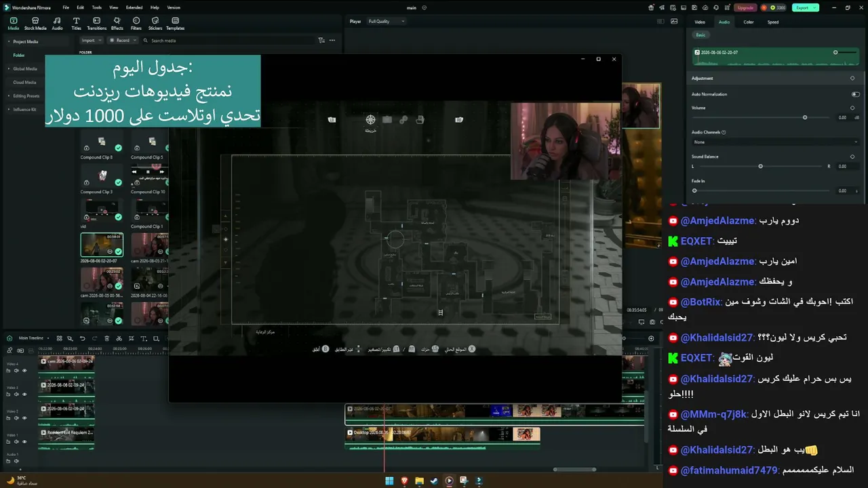Toggle the Auto Normalization switch
This screenshot has width=868, height=488.
855,94
